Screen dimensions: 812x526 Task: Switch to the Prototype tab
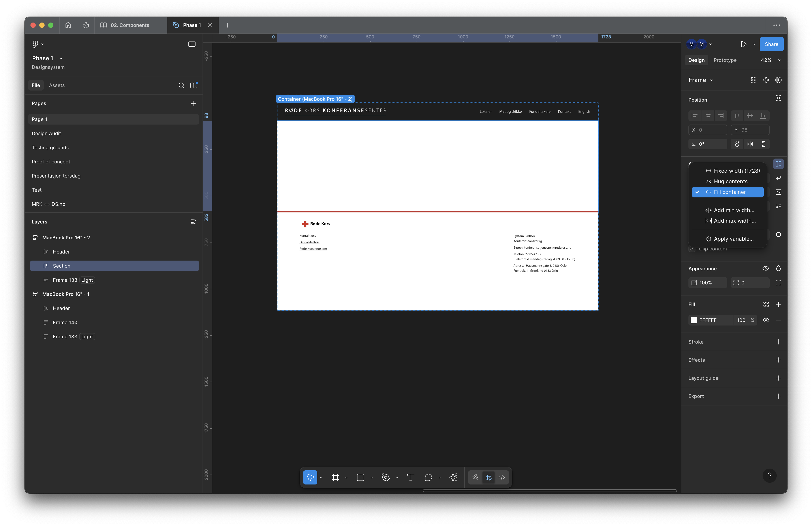coord(725,60)
